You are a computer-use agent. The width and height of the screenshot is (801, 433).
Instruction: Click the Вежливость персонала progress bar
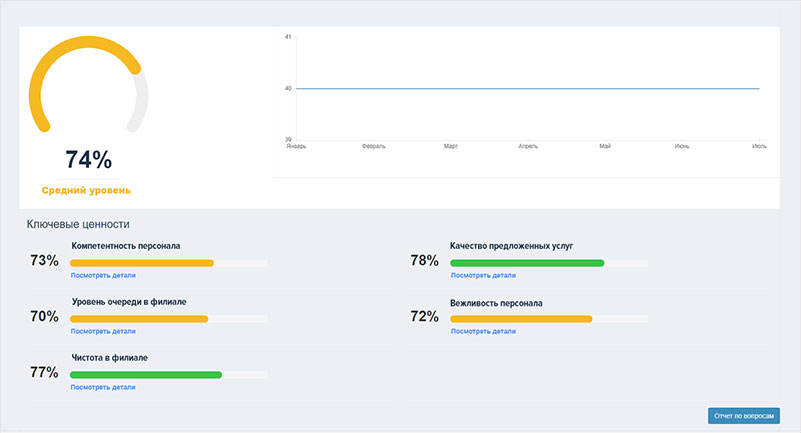pyautogui.click(x=521, y=319)
